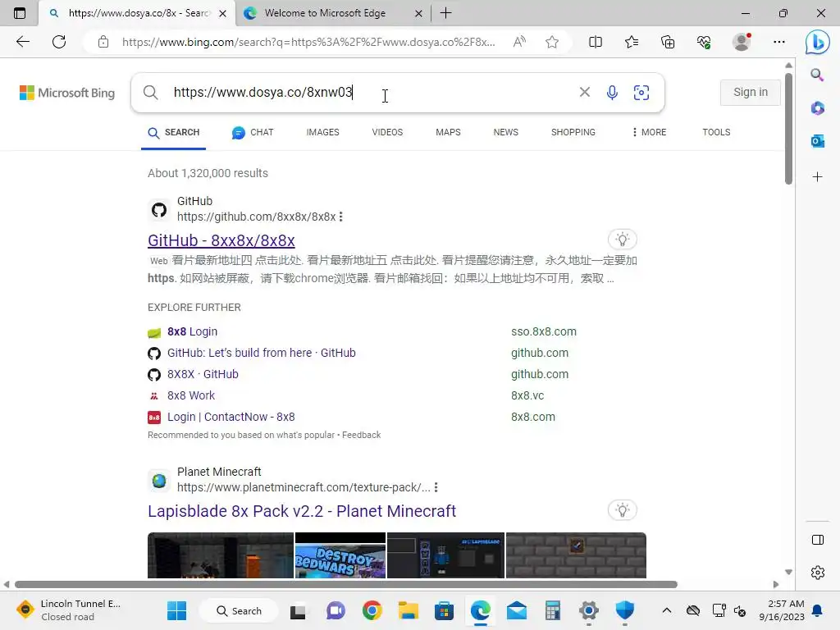
Task: Refresh the current page
Action: (59, 42)
